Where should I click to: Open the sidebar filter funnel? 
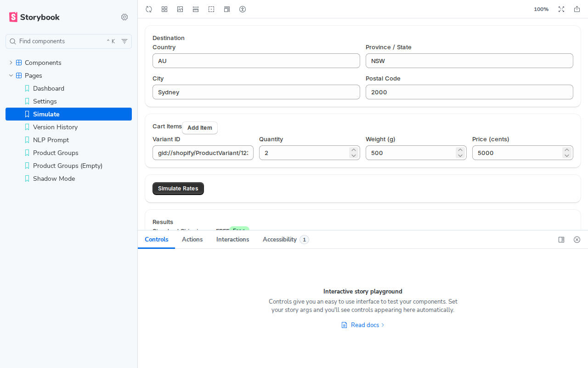[124, 41]
